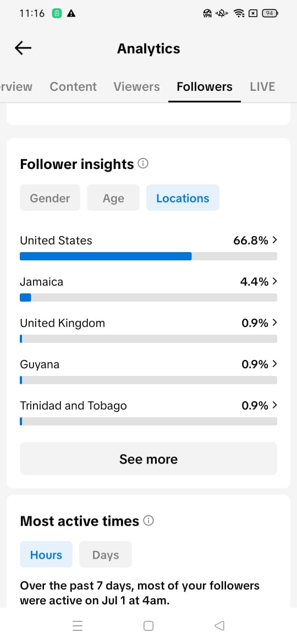This screenshot has height=644, width=297.
Task: Click the United States percentage bar
Action: pyautogui.click(x=148, y=256)
